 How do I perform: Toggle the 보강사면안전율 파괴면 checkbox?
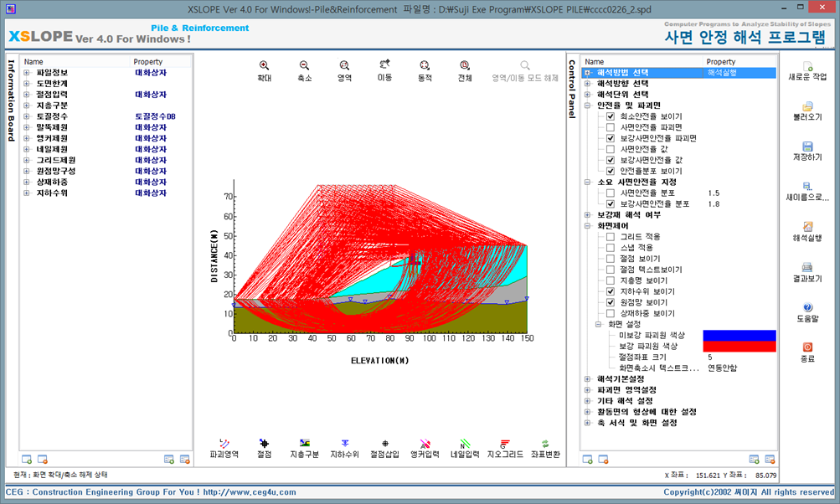point(611,138)
